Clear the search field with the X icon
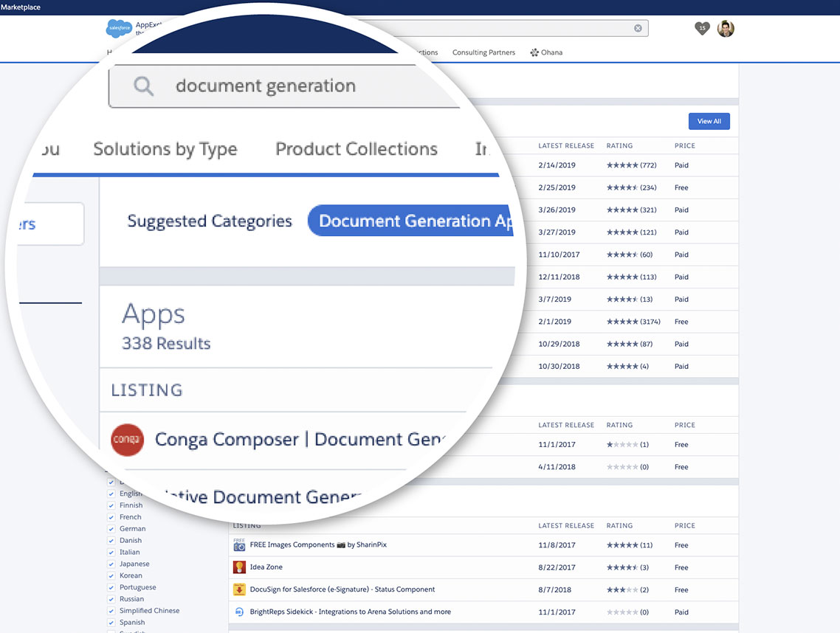This screenshot has width=840, height=633. coord(638,28)
